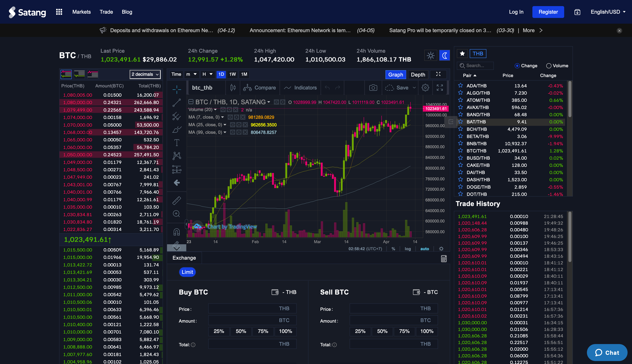Image resolution: width=632 pixels, height=364 pixels.
Task: Open the 2 decimals dropdown
Action: coord(145,74)
